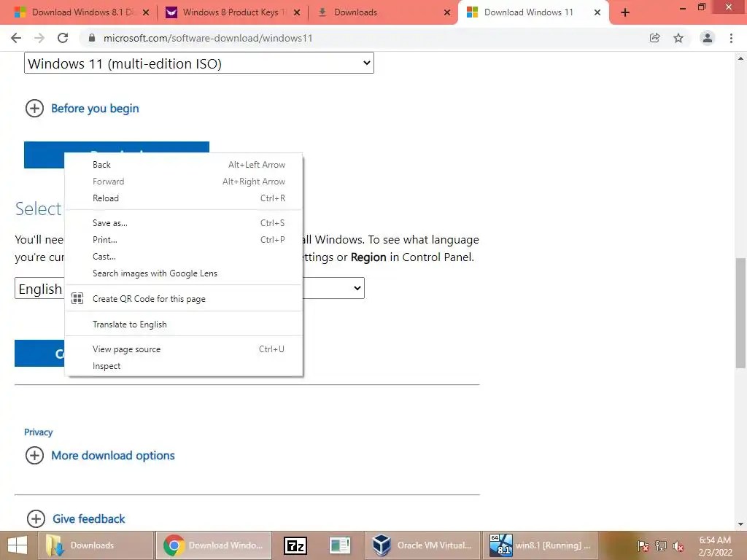Click the muted volume tray icon
Screen dimensions: 747x560
678,545
